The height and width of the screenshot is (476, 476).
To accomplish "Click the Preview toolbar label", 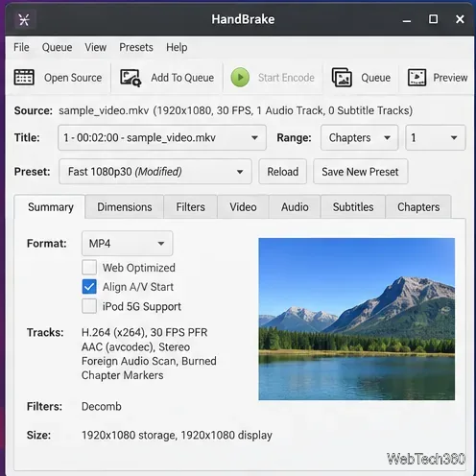I will pos(450,78).
